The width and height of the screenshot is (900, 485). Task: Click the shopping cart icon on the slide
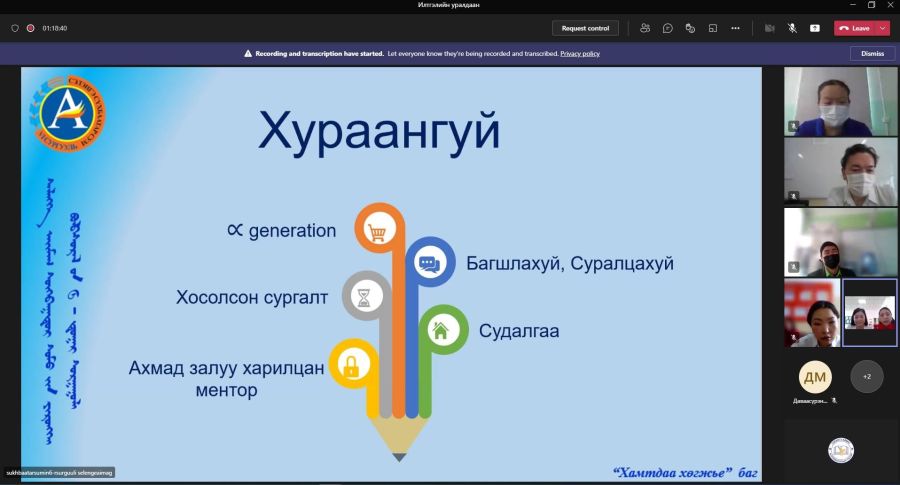coord(377,231)
